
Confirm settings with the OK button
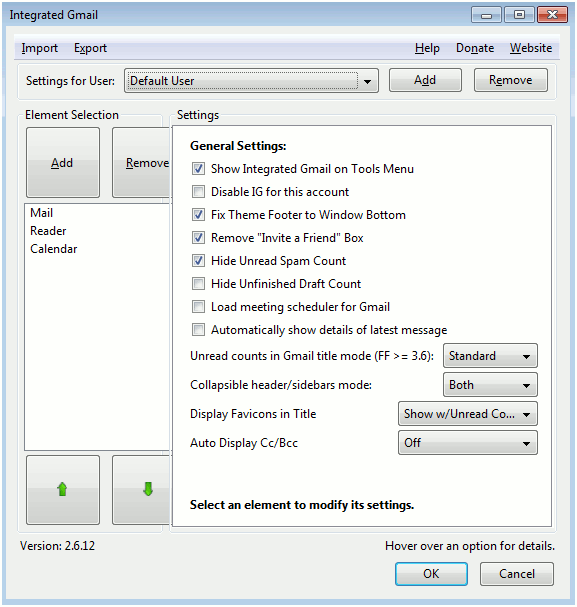click(431, 574)
